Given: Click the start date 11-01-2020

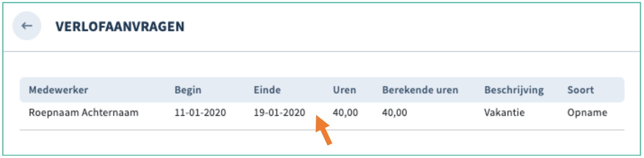Looking at the screenshot, I should pos(200,113).
